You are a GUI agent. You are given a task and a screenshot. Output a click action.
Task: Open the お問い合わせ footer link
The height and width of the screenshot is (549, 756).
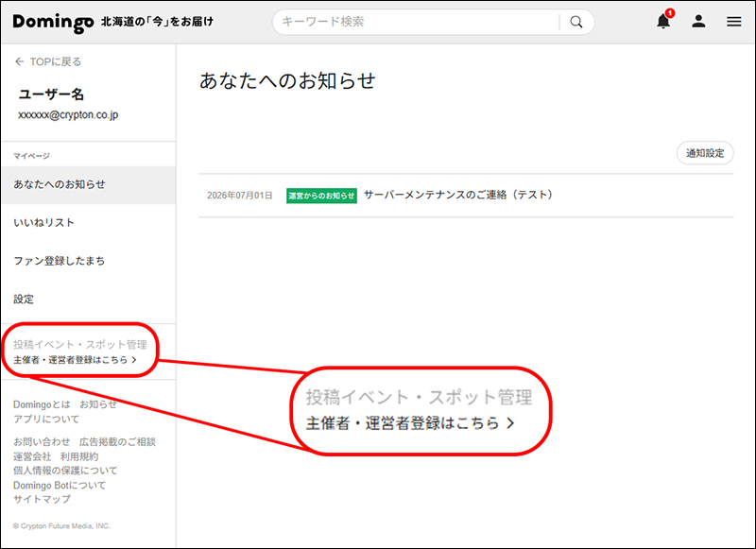pyautogui.click(x=42, y=442)
